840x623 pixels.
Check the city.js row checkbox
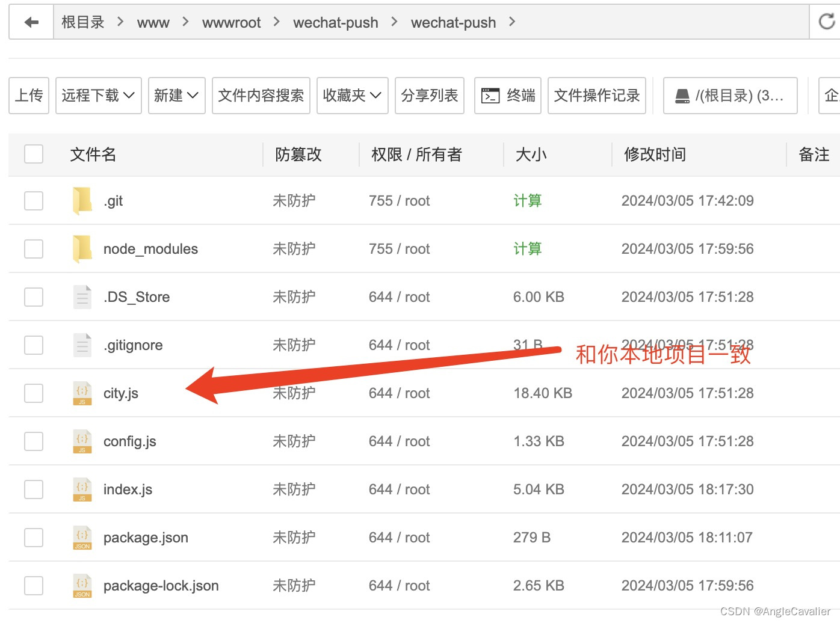coord(34,393)
